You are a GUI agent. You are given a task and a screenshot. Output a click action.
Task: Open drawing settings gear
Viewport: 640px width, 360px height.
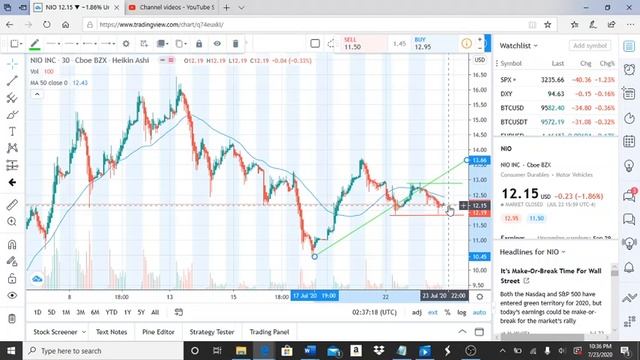click(x=126, y=44)
